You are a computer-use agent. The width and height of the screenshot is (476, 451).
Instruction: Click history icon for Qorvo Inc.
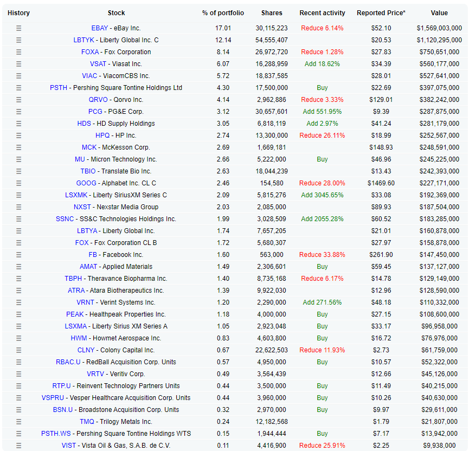[19, 100]
